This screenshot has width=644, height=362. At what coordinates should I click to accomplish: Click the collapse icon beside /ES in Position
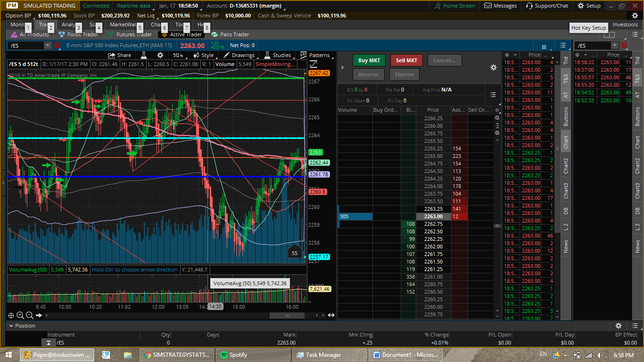(49, 343)
